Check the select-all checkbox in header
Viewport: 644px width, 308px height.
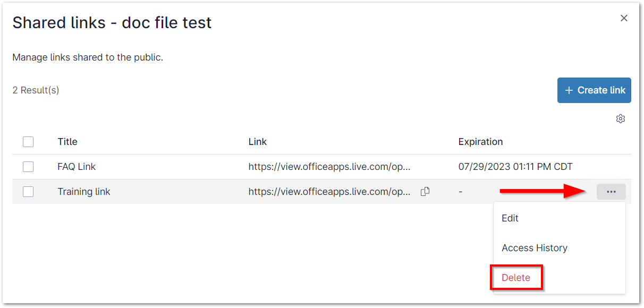(x=29, y=142)
